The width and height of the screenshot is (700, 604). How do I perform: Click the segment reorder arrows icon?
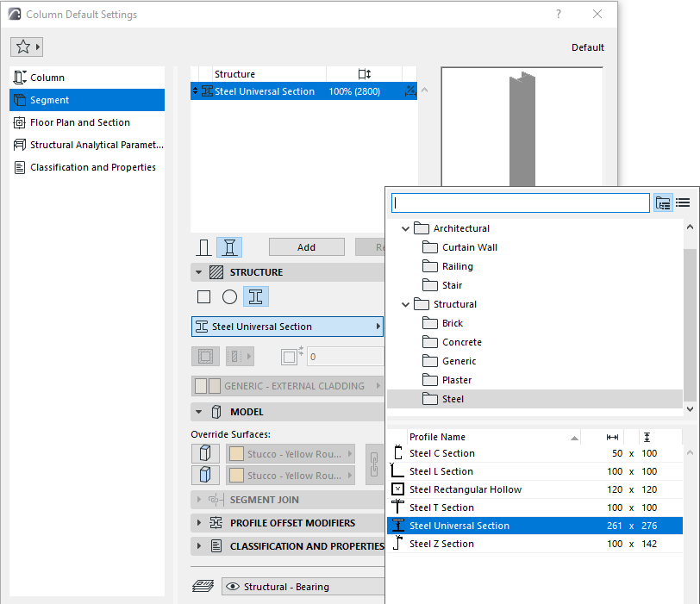pyautogui.click(x=195, y=91)
